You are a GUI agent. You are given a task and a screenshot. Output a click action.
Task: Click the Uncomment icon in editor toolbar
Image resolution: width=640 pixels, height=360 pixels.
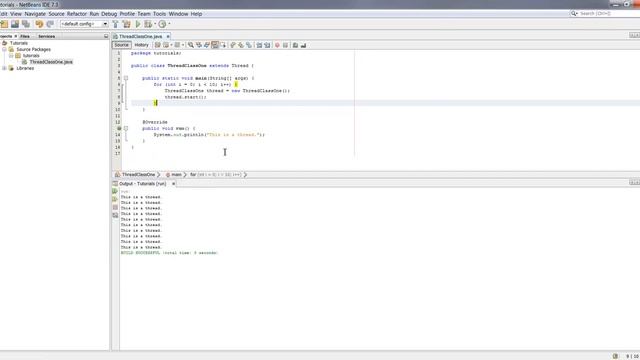click(x=304, y=45)
